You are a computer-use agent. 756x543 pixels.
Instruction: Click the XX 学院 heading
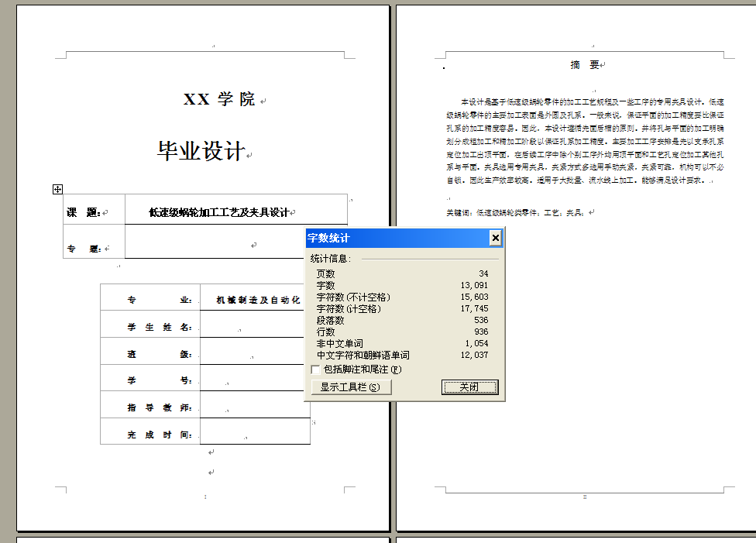pos(219,99)
